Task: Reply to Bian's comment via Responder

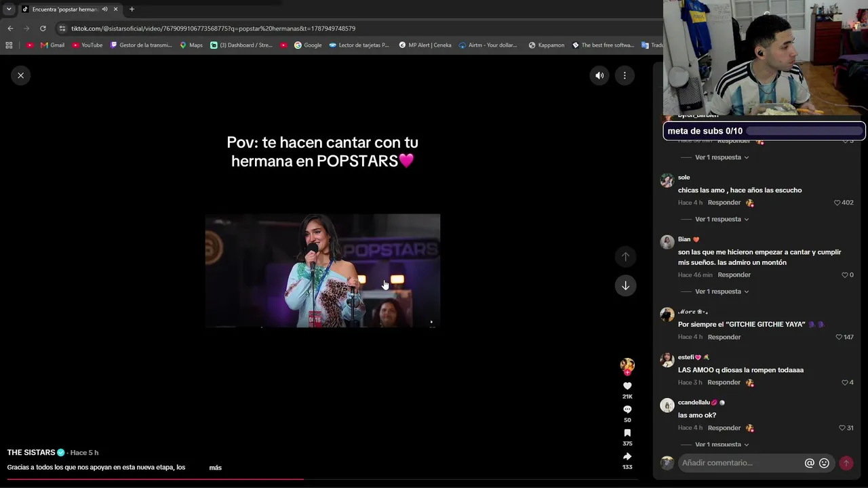Action: click(x=734, y=275)
